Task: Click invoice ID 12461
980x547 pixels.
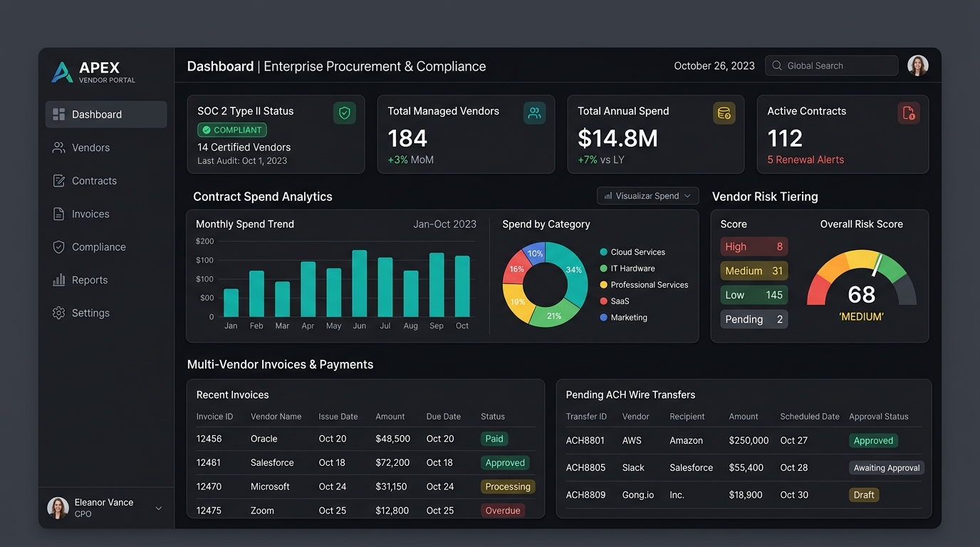Action: (209, 463)
